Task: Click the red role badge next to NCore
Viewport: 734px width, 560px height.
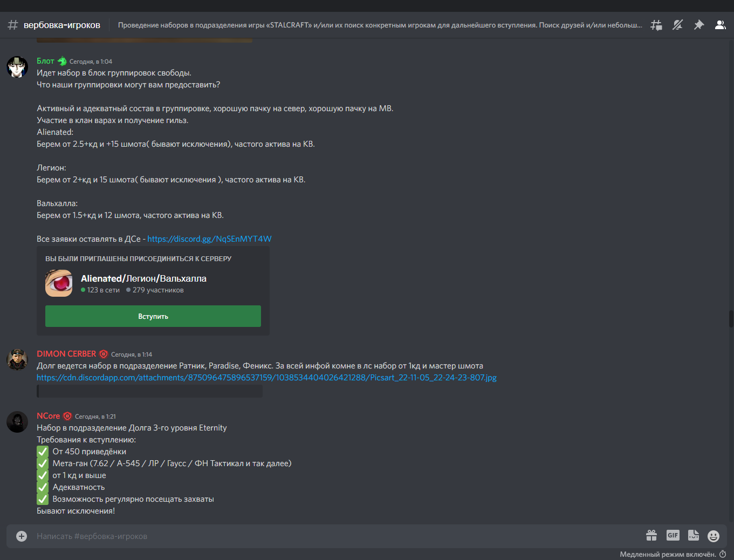Action: point(67,416)
